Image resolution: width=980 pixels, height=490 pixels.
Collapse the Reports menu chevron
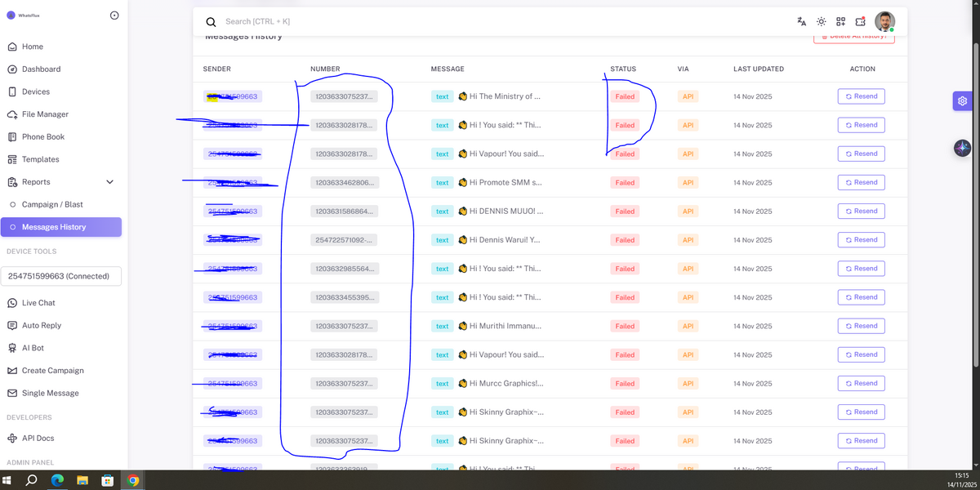pyautogui.click(x=109, y=182)
